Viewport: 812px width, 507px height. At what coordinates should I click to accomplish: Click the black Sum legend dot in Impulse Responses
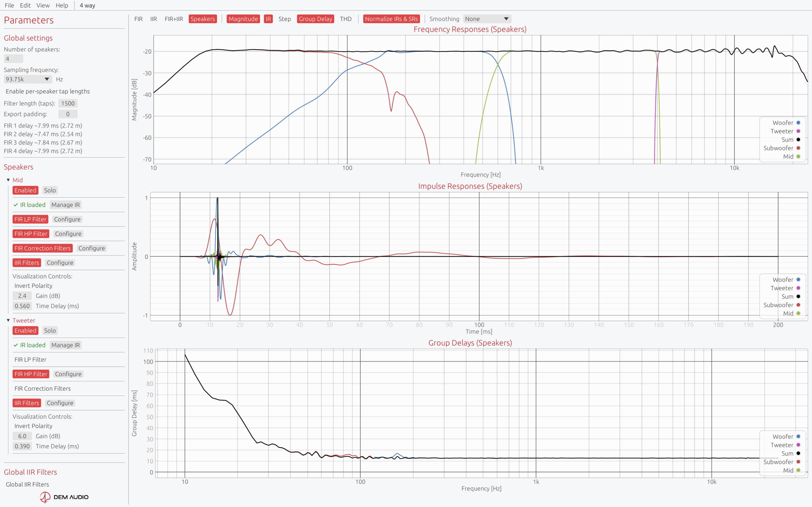pos(798,296)
